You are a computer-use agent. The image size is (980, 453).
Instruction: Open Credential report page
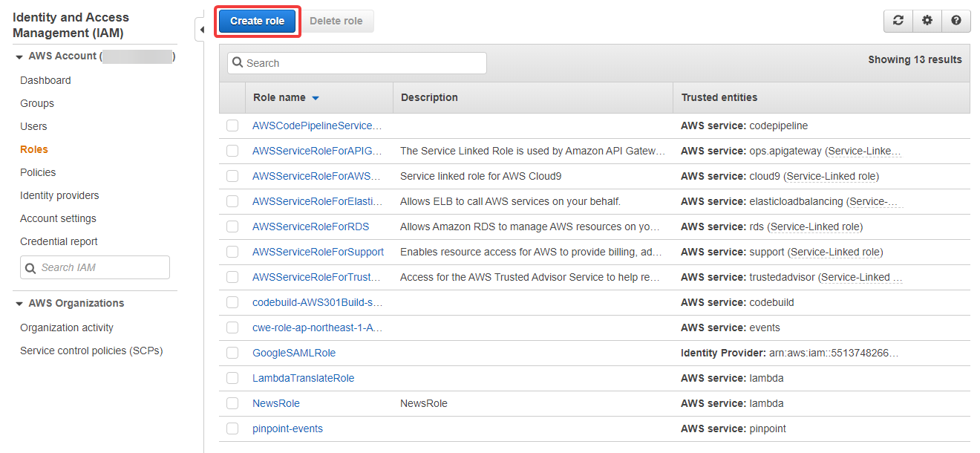tap(59, 241)
